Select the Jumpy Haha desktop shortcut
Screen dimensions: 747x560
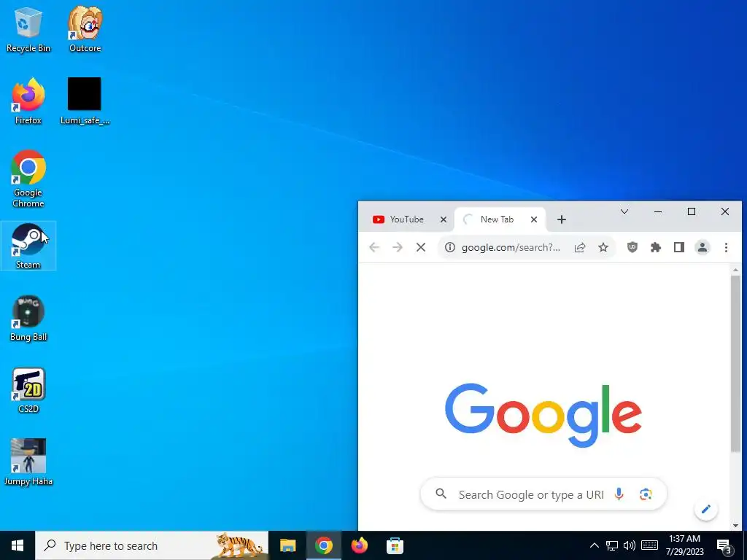pyautogui.click(x=28, y=462)
